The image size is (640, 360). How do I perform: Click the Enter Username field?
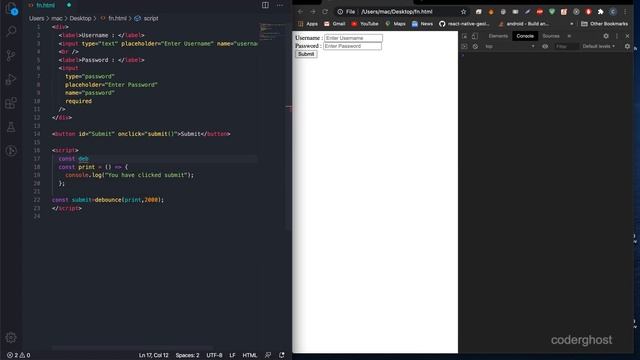click(353, 38)
